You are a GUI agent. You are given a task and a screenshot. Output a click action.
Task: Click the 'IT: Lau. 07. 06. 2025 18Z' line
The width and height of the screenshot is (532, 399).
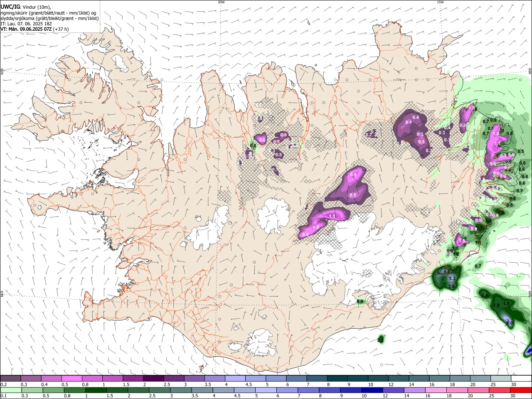pos(26,24)
